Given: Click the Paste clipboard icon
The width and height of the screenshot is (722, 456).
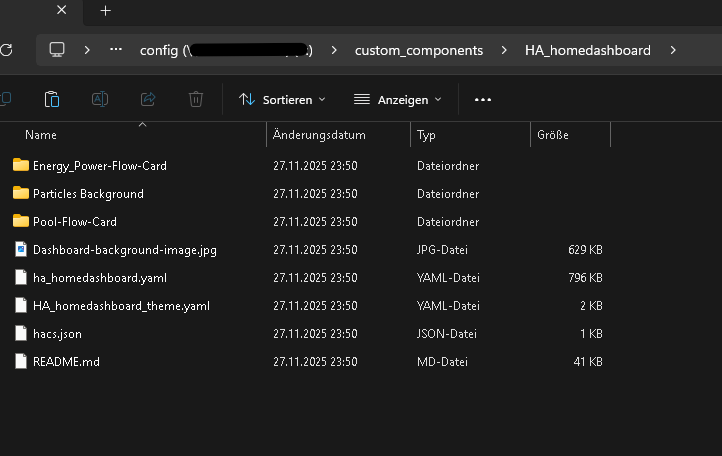Looking at the screenshot, I should click(52, 99).
